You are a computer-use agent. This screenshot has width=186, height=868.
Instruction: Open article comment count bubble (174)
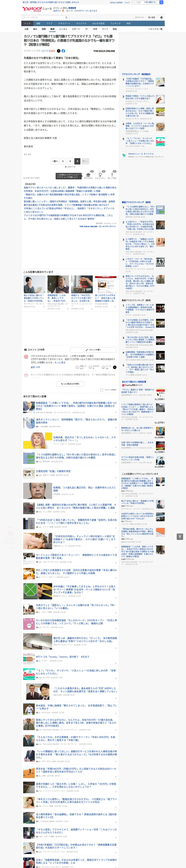(45, 51)
